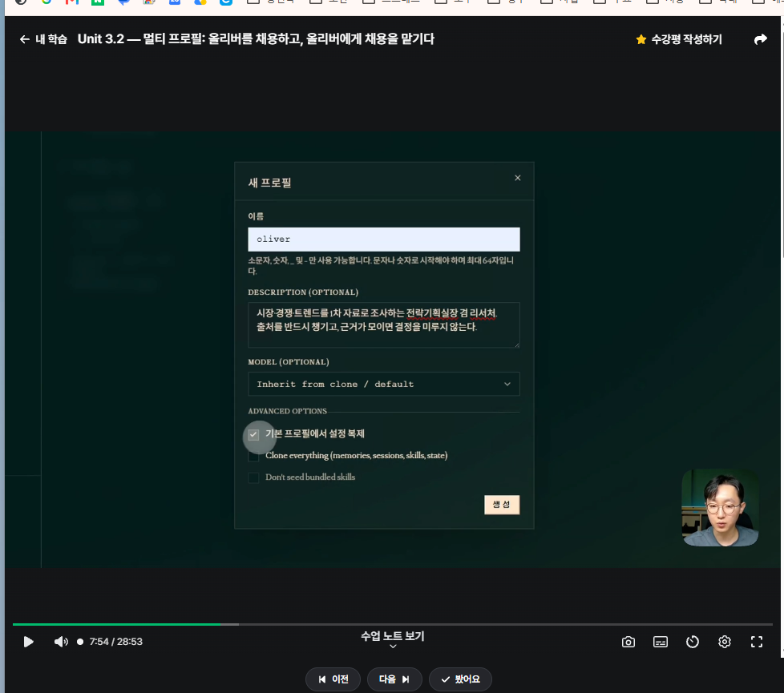784x693 pixels.
Task: Click the 생성 button
Action: coord(502,505)
